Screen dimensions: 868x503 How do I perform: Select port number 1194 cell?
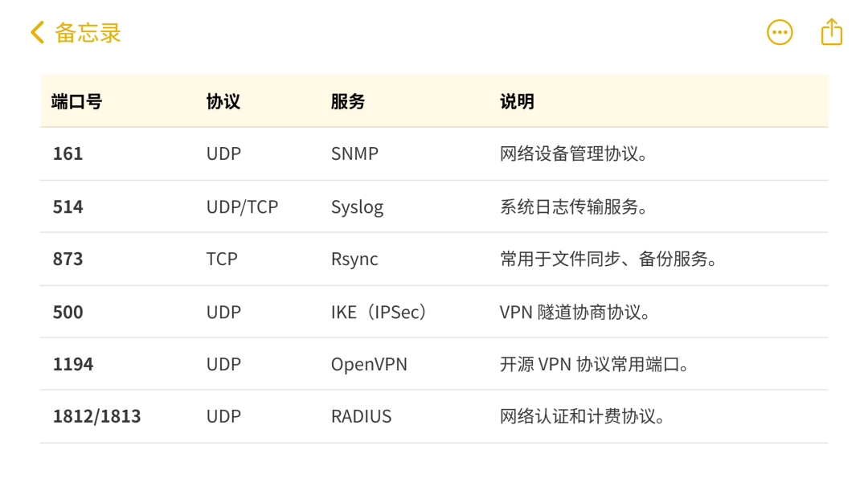tap(72, 364)
